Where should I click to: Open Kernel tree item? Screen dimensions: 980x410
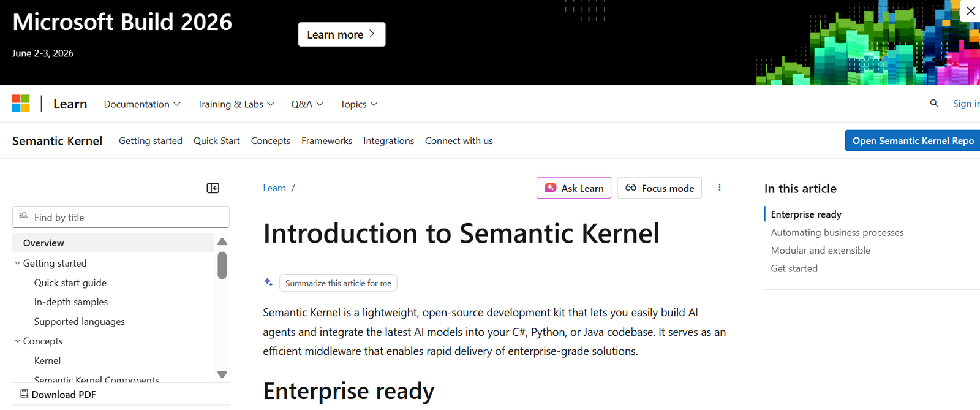coord(48,360)
